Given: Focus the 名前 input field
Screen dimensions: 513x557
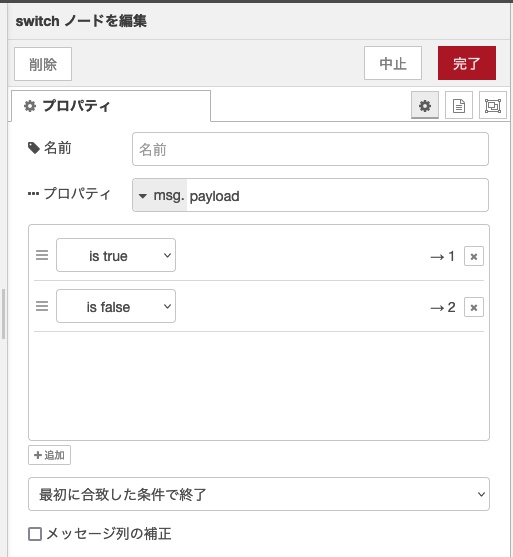Looking at the screenshot, I should pos(310,149).
